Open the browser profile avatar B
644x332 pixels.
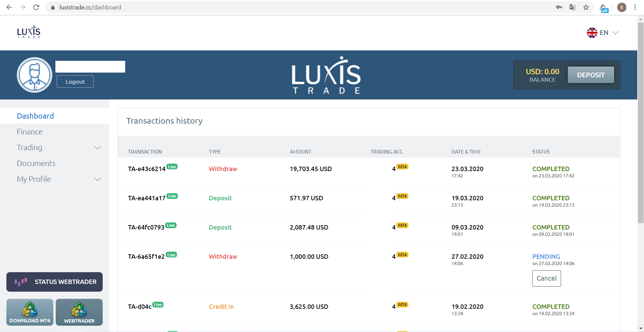pos(622,7)
